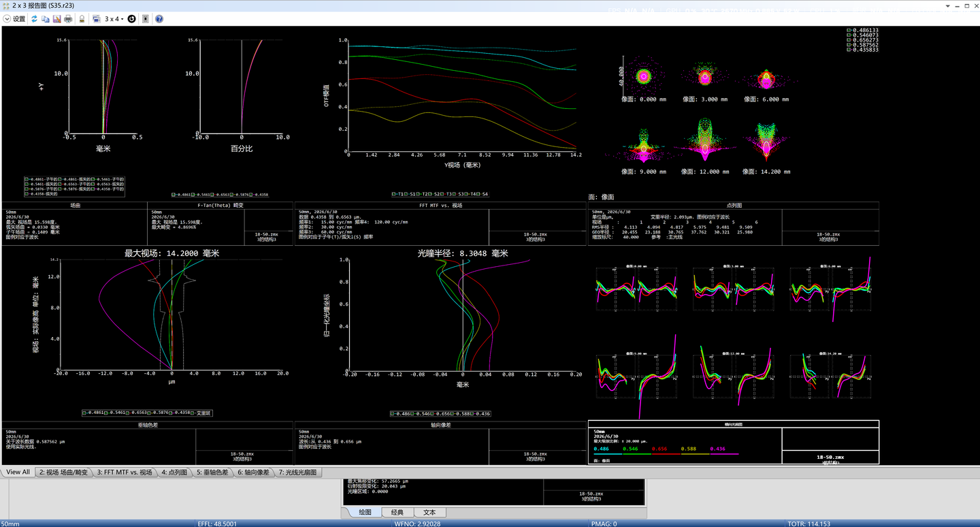980x527 pixels.
Task: Select the 绘图 tab in lower window
Action: click(365, 512)
